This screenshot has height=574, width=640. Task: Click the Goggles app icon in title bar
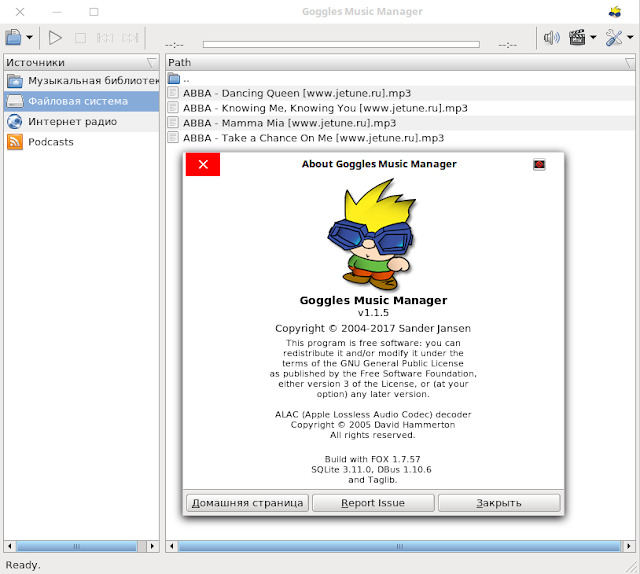[615, 12]
